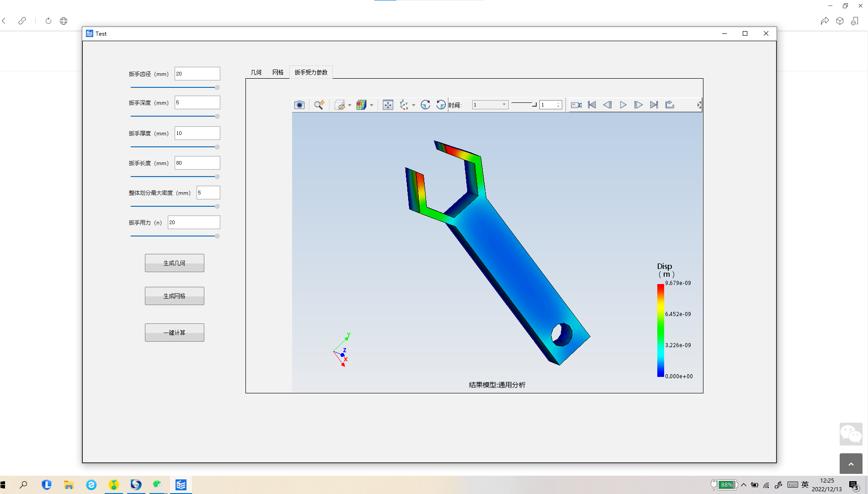Click the rotate clockwise icon
Screen dimensions: 868x494
pyautogui.click(x=425, y=105)
